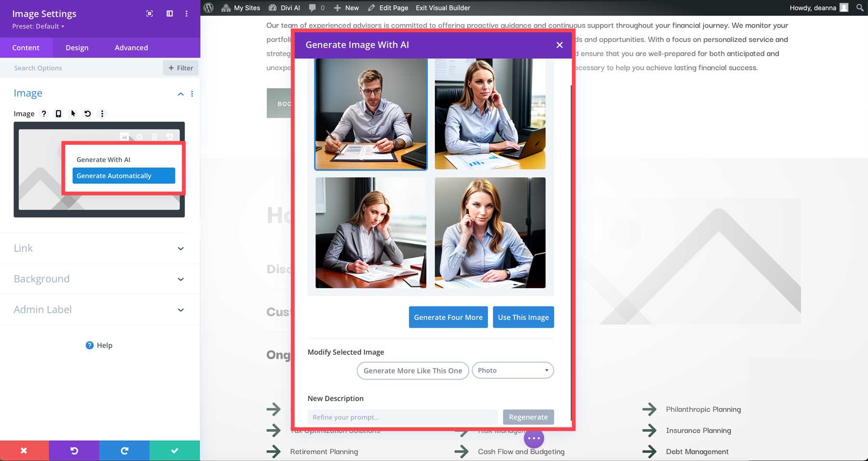Click the trash icon on the image preview

(154, 137)
